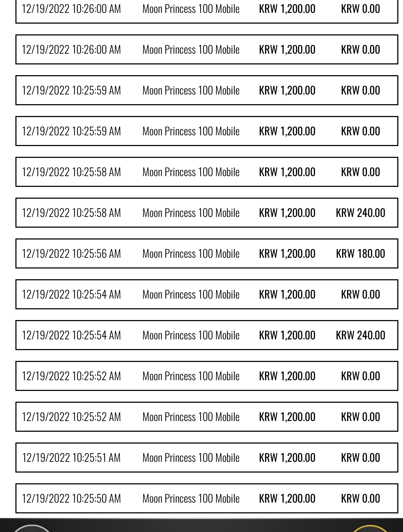Click the KRW 180.00 win amount
403x532 pixels.
click(360, 253)
